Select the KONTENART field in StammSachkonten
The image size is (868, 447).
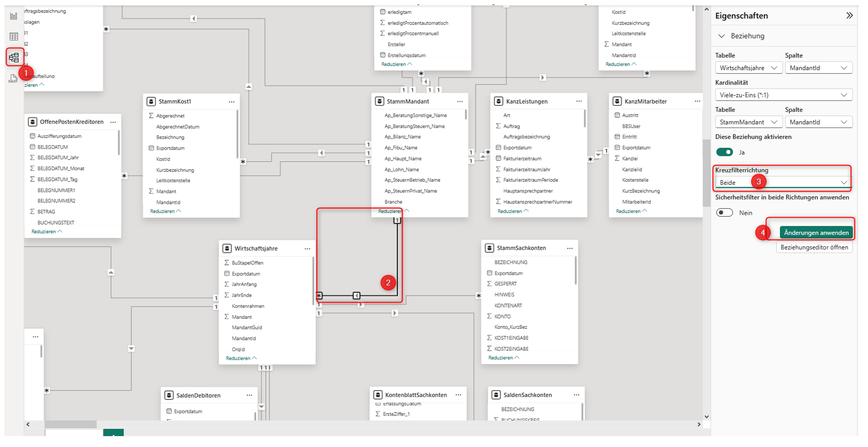(508, 306)
